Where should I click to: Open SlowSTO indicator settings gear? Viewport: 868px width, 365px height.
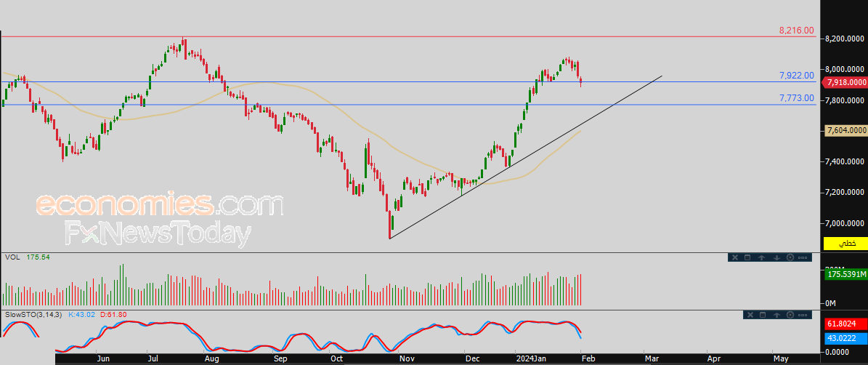click(x=790, y=315)
